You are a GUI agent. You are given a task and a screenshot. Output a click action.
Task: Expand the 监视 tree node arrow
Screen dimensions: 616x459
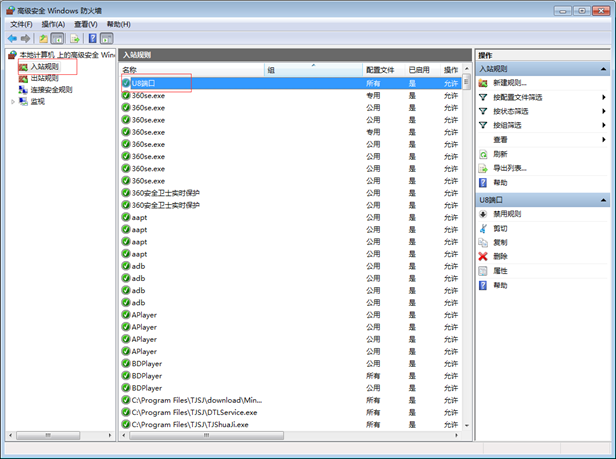13,101
